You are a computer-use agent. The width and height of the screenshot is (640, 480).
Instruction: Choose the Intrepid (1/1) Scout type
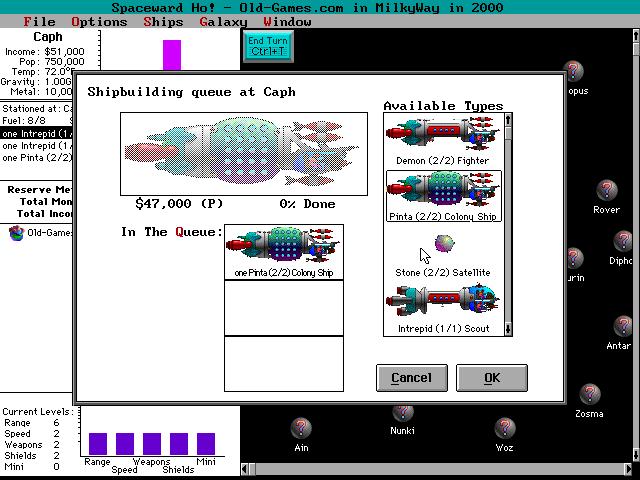[x=443, y=309]
